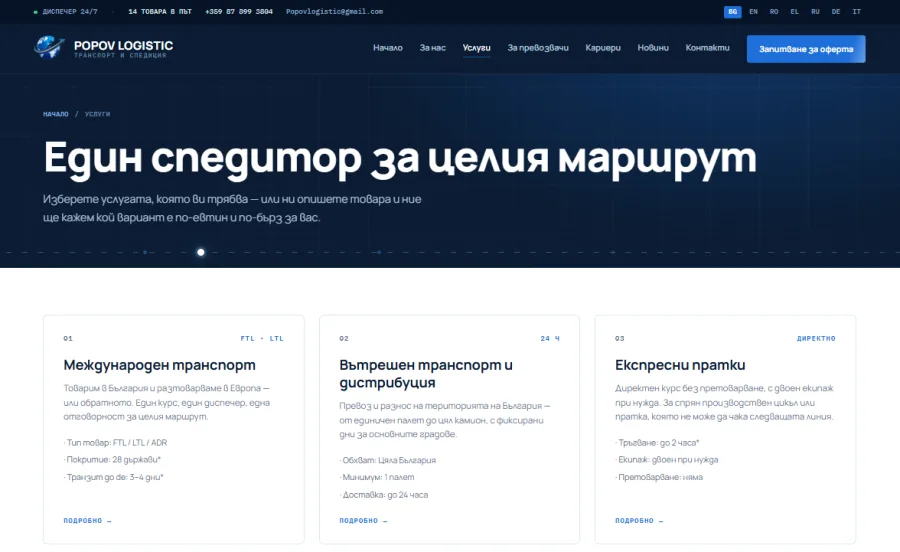The width and height of the screenshot is (900, 552).
Task: Click the card number 03 label
Action: [x=619, y=339]
